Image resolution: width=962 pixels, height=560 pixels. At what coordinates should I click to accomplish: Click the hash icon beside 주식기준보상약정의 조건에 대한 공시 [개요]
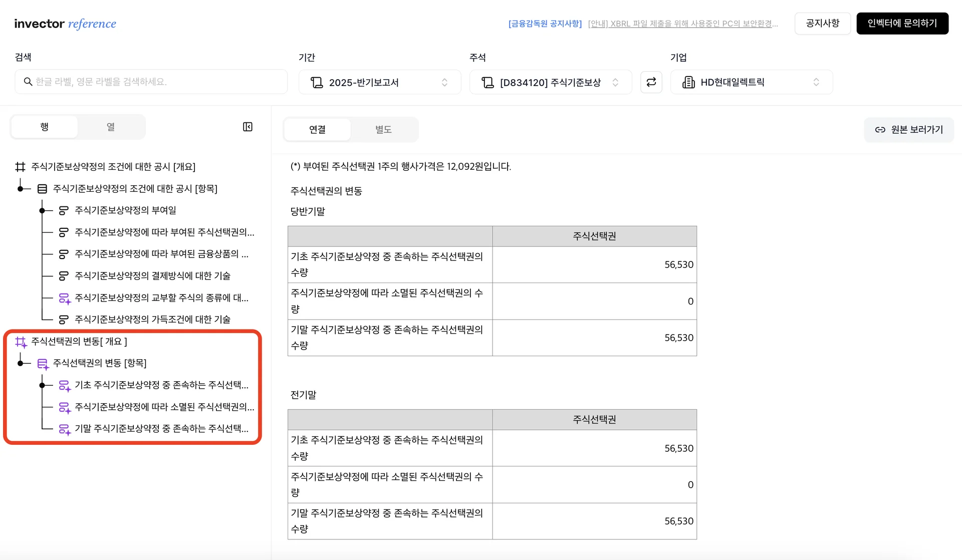20,167
